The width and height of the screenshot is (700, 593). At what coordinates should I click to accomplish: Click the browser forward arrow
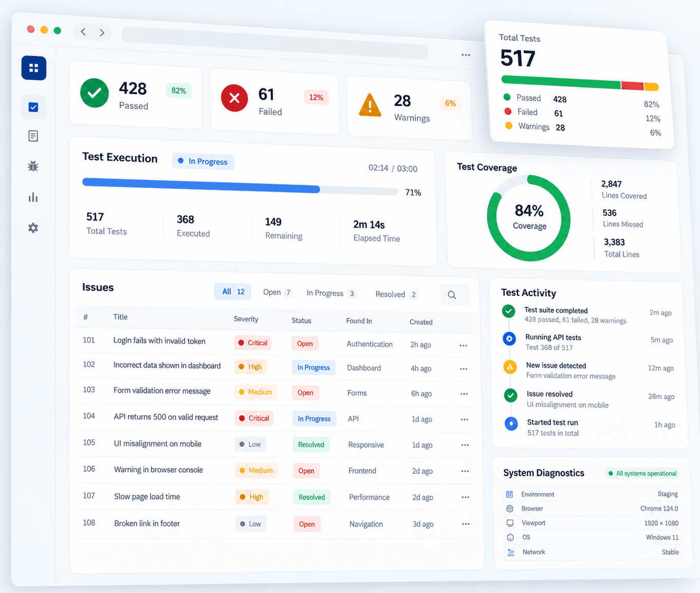pos(102,33)
